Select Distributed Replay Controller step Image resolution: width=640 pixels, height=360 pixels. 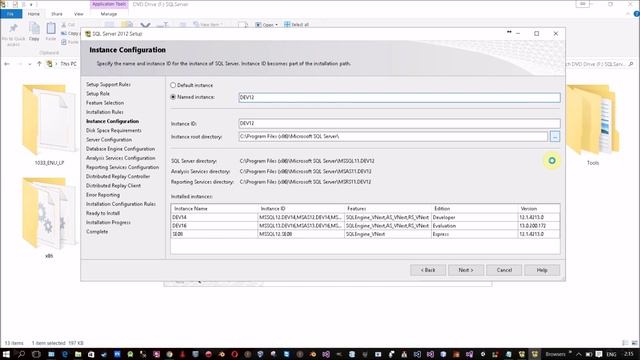118,176
